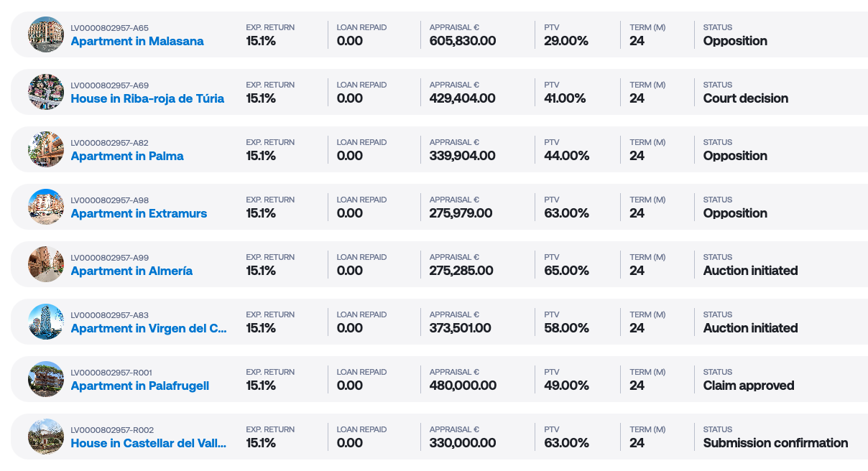This screenshot has height=471, width=868.
Task: Click the Claim approved status
Action: point(749,386)
